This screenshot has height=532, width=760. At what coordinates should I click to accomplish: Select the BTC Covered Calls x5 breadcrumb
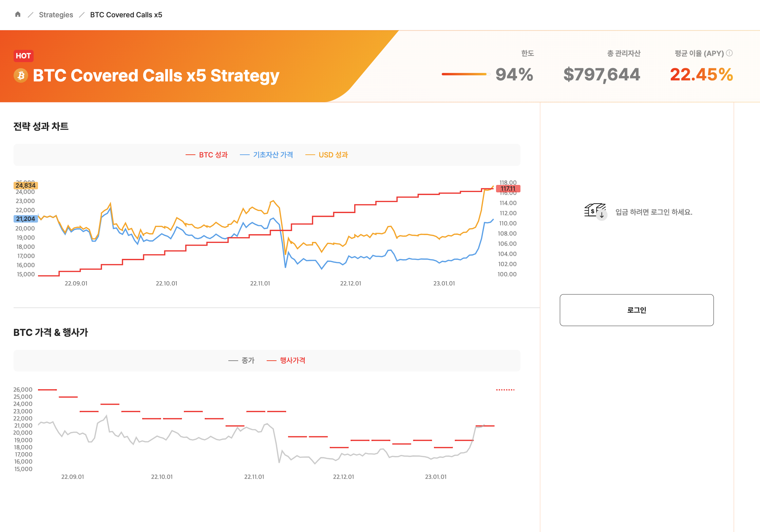pyautogui.click(x=126, y=15)
